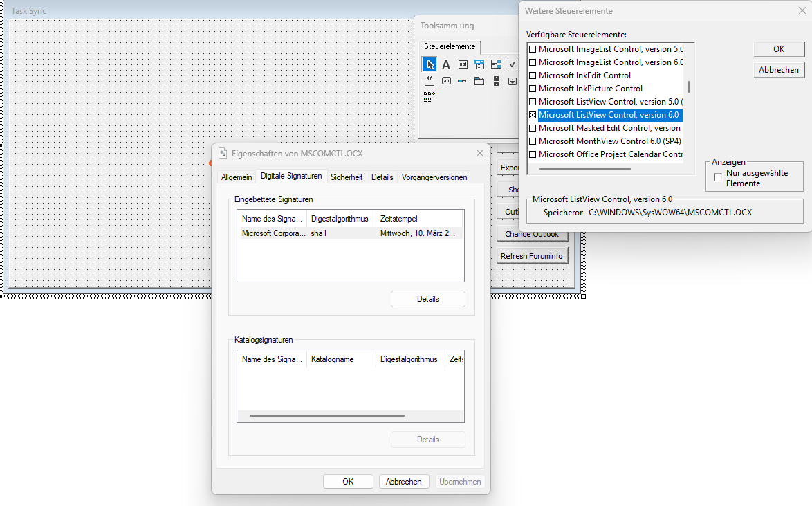This screenshot has width=812, height=506.
Task: Check Microsoft ImageList Control, version 5.0 box
Action: coord(533,49)
